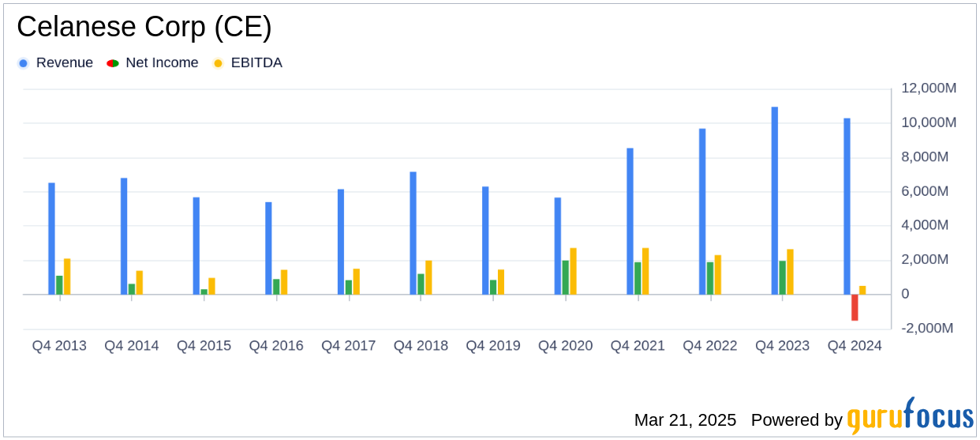The width and height of the screenshot is (980, 440).
Task: Select the Q4 2019 Revenue bar
Action: coord(485,240)
